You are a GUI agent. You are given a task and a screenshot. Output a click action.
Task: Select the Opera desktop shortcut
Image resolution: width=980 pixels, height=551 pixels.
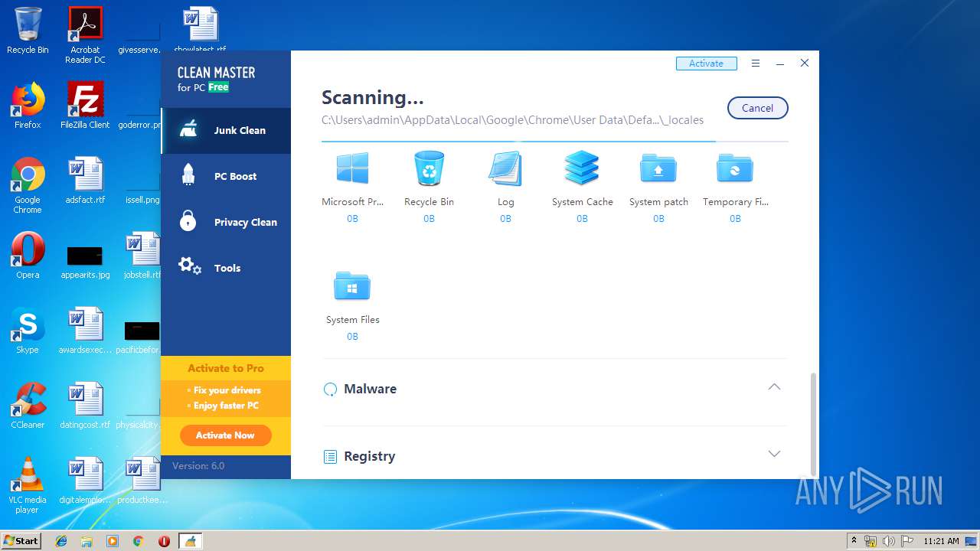coord(28,256)
